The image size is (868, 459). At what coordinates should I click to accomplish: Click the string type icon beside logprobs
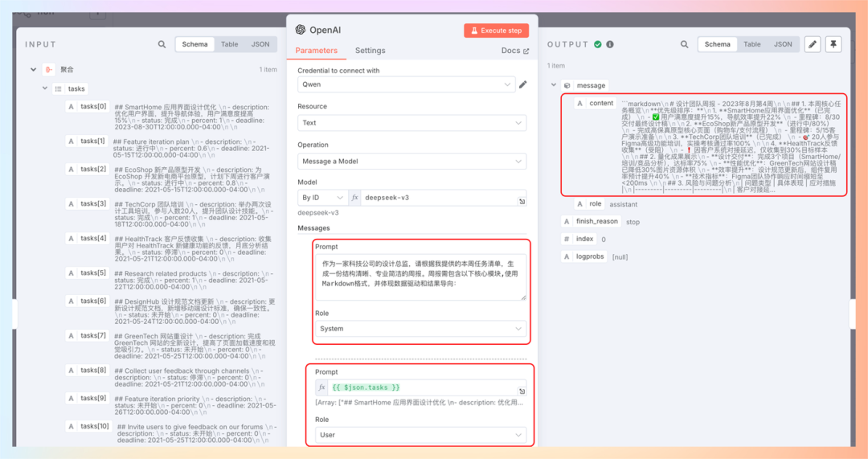tap(567, 256)
